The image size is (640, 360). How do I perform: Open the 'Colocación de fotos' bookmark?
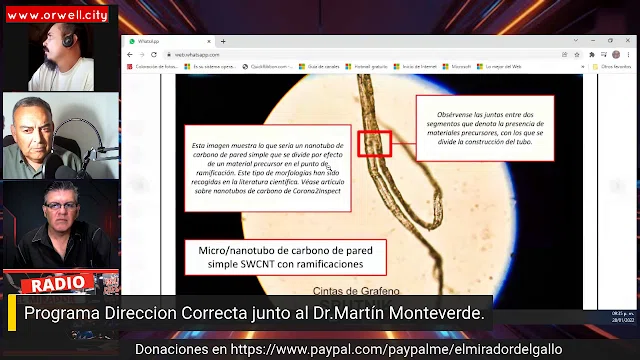point(153,67)
